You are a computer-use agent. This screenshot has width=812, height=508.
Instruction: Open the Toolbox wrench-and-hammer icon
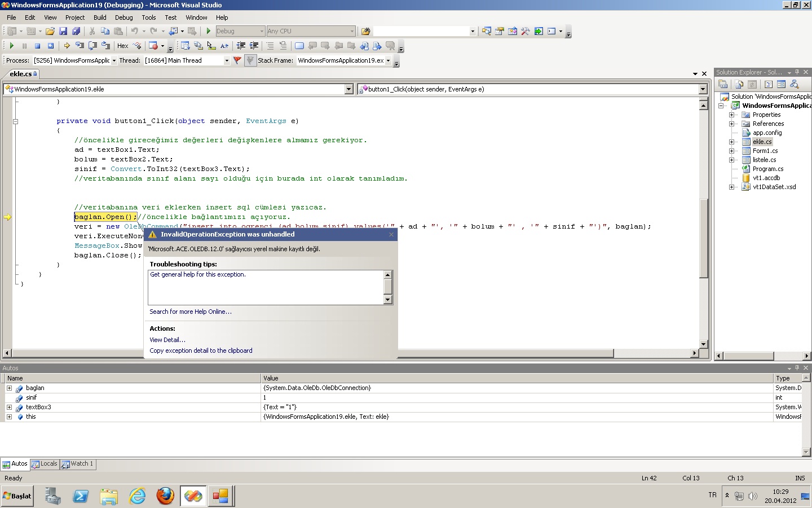pyautogui.click(x=525, y=31)
